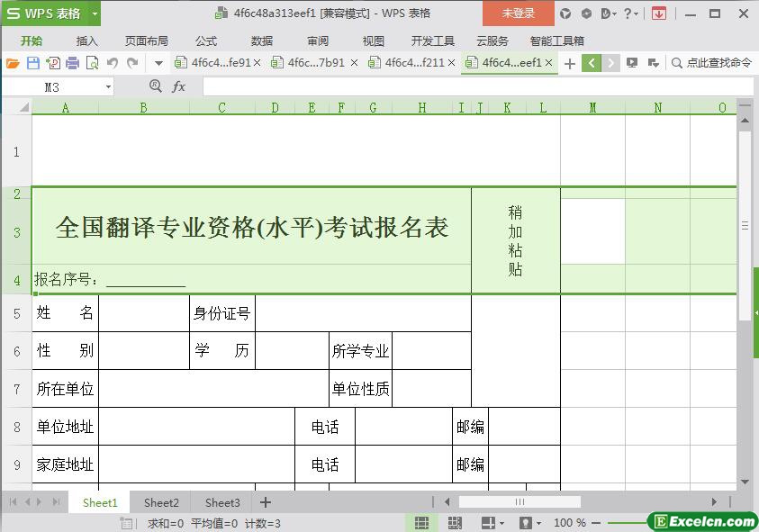Click the Redo arrow icon

point(132,63)
